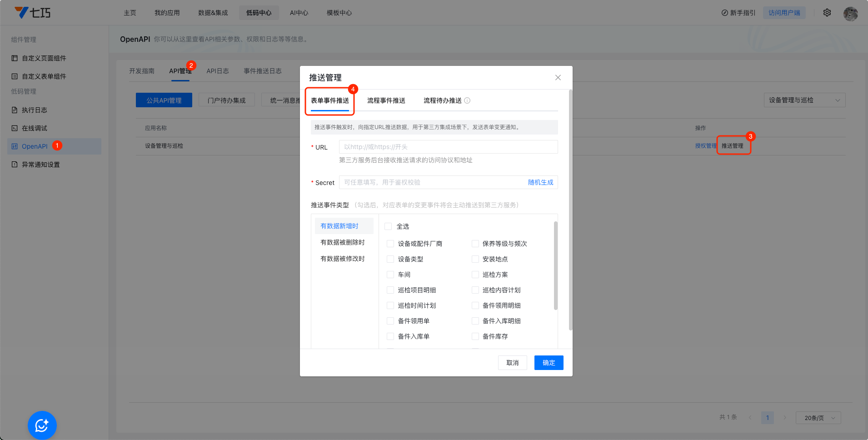This screenshot has width=868, height=440.
Task: Check 备件领用明细 checkbox
Action: coord(475,305)
